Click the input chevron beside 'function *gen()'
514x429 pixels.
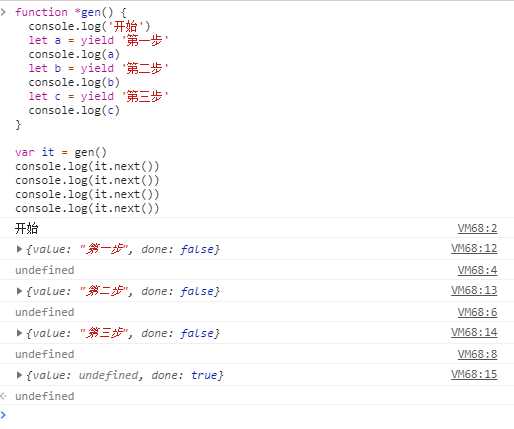pyautogui.click(x=3, y=12)
